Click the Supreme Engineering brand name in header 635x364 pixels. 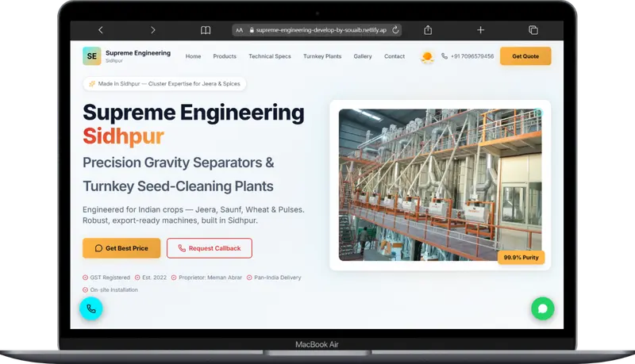coord(138,53)
